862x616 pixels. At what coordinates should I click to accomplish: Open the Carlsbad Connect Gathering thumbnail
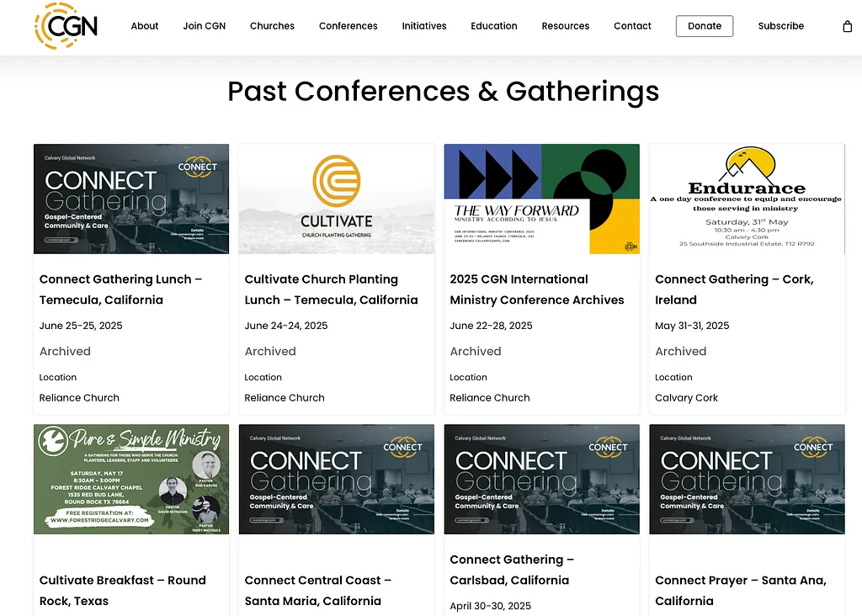click(541, 479)
